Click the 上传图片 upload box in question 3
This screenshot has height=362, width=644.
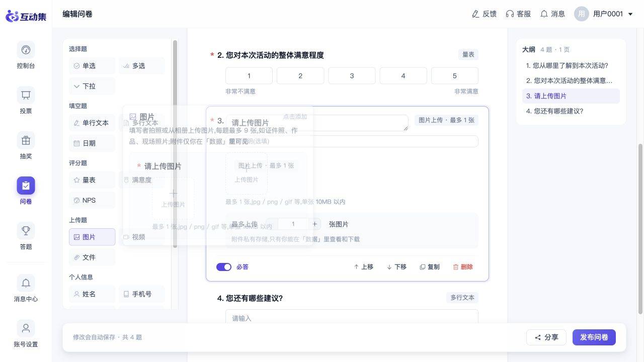[x=246, y=173]
